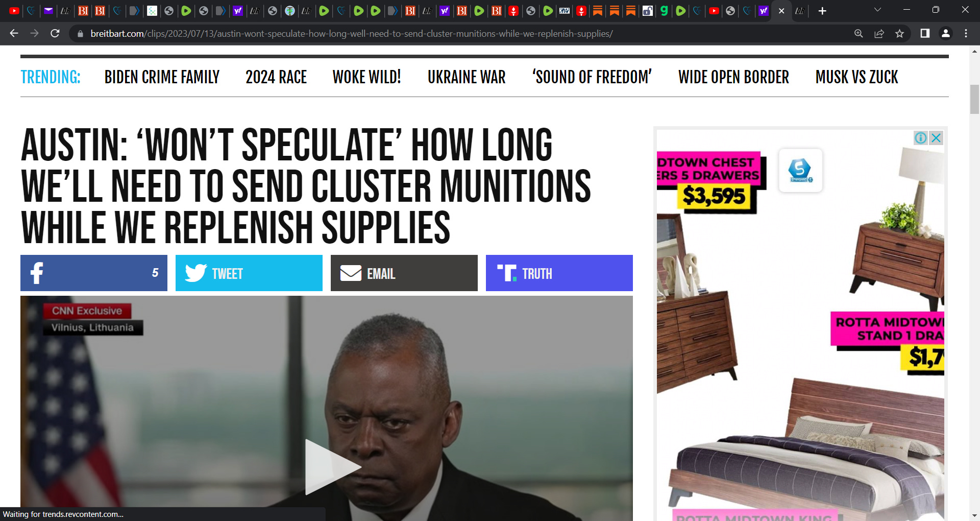The height and width of the screenshot is (521, 980).
Task: Bookmark this page with star icon
Action: (x=899, y=34)
